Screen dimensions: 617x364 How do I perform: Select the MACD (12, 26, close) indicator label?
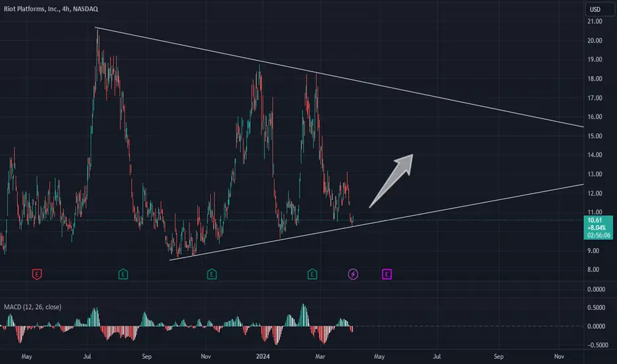coord(32,307)
